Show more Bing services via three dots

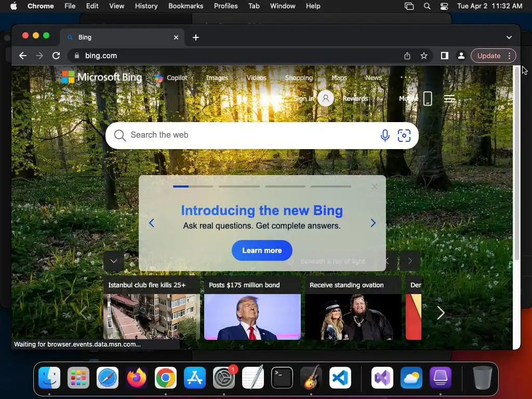405,77
